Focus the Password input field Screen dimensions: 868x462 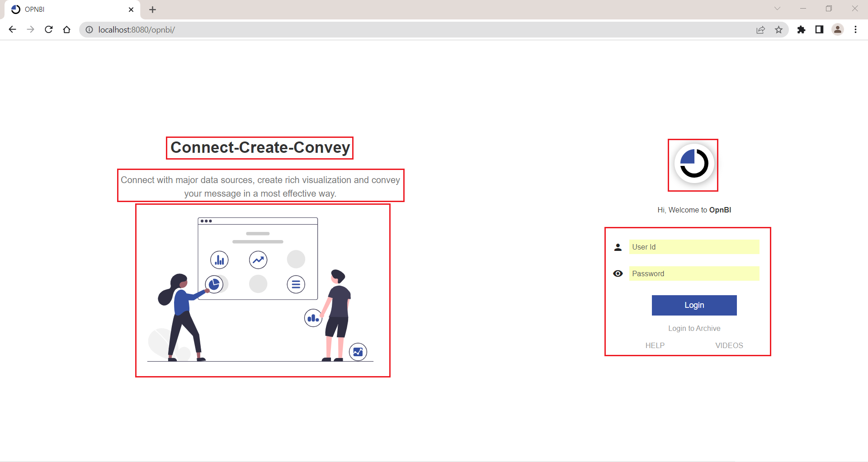694,273
